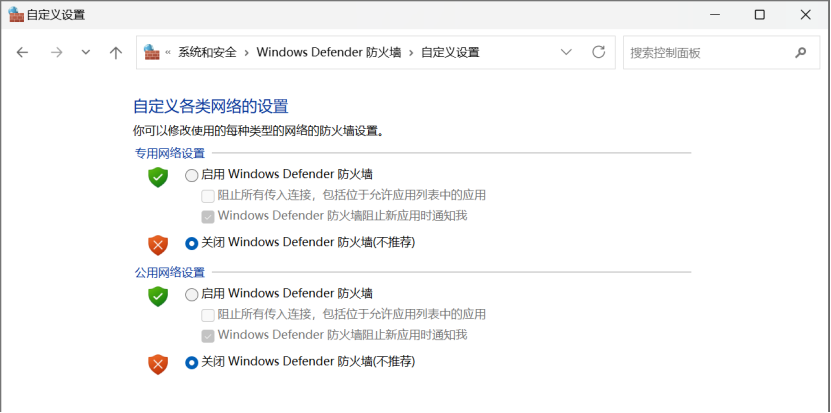
Task: Click the 你可以修改使用的每种类型 description text
Action: pyautogui.click(x=258, y=130)
